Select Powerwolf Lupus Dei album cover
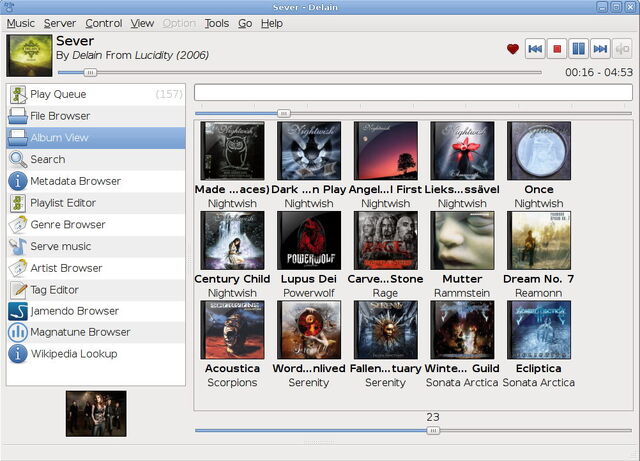 click(x=309, y=241)
